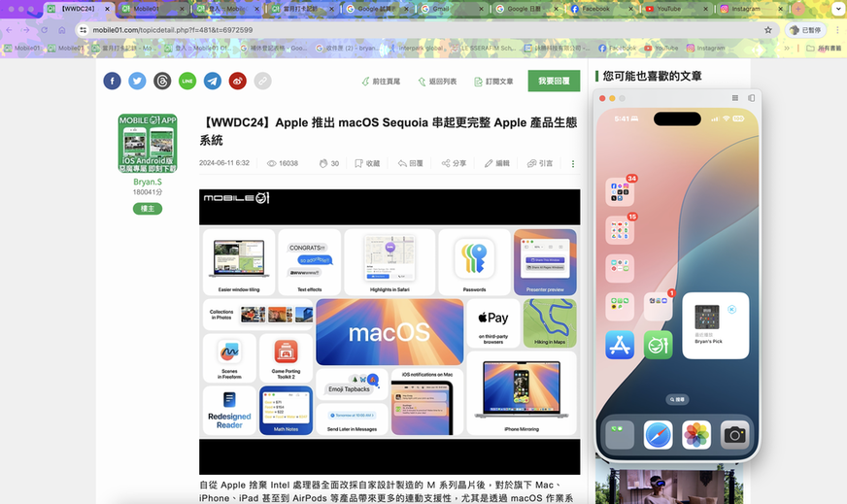This screenshot has width=847, height=504.
Task: Open iPhone folder with 34 badge
Action: 620,191
